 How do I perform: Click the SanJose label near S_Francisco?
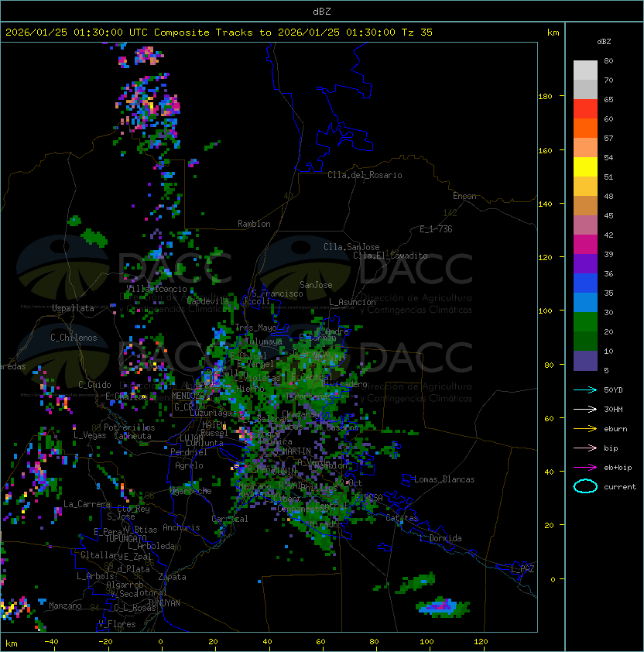coord(316,285)
